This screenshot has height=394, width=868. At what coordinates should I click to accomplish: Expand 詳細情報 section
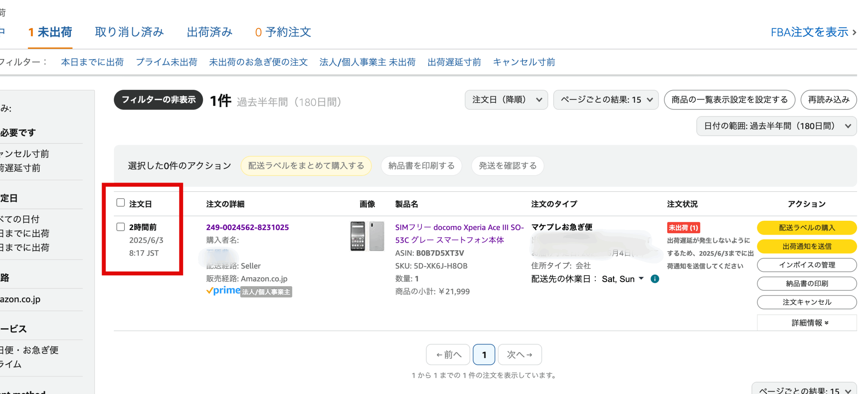click(806, 323)
